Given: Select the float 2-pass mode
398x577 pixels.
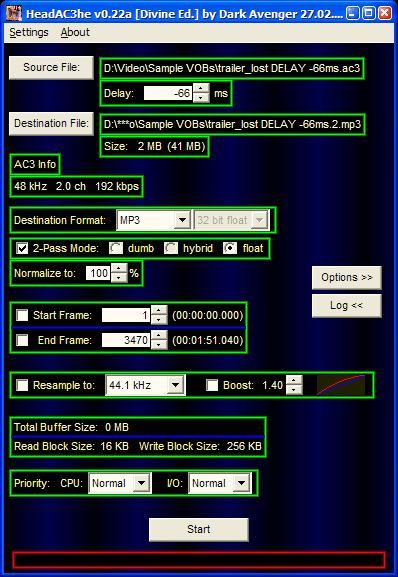Looking at the screenshot, I should [x=230, y=248].
